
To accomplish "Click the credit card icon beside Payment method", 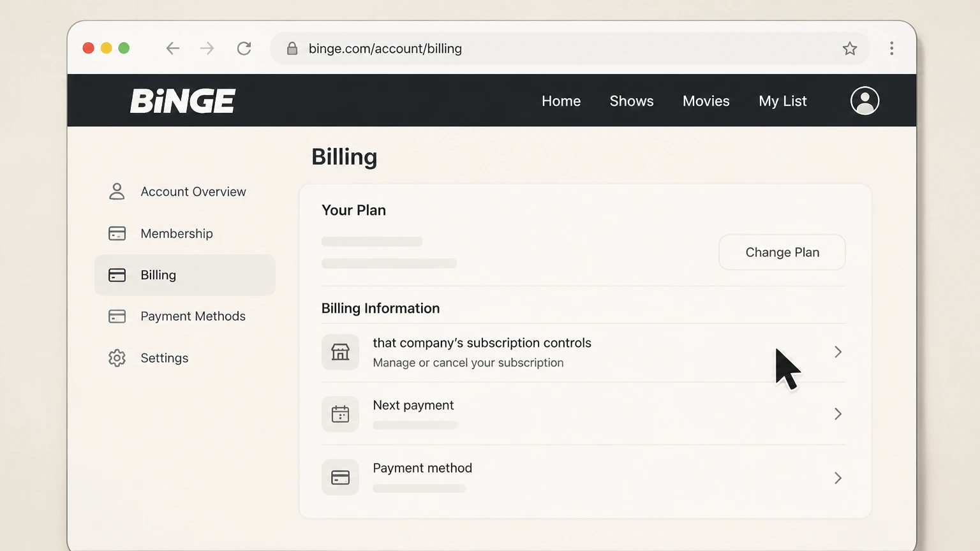I will (340, 478).
